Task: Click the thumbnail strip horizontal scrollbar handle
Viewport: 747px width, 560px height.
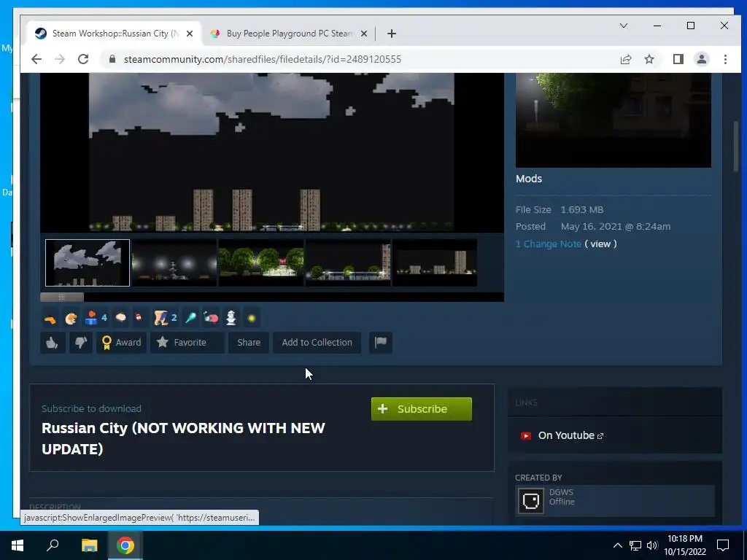Action: (x=62, y=297)
